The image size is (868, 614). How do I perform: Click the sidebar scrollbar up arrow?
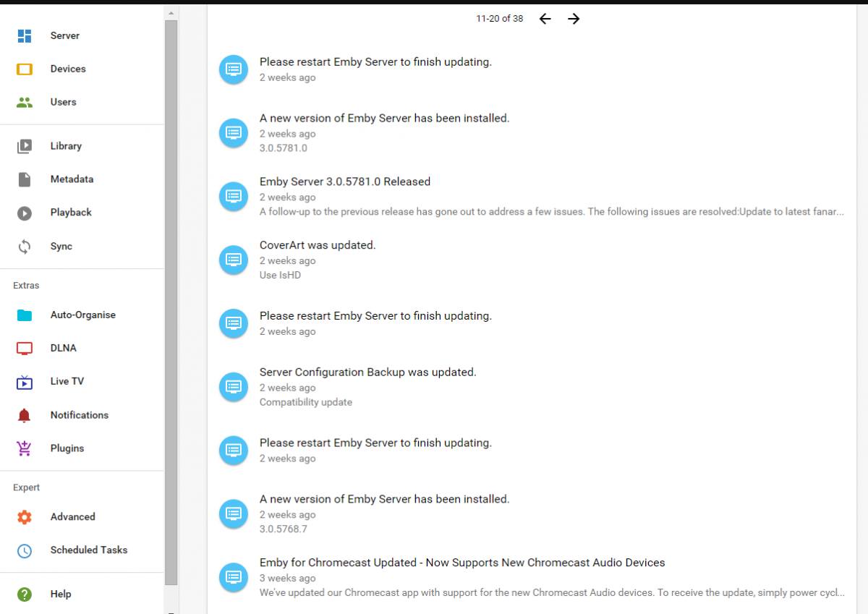(171, 13)
